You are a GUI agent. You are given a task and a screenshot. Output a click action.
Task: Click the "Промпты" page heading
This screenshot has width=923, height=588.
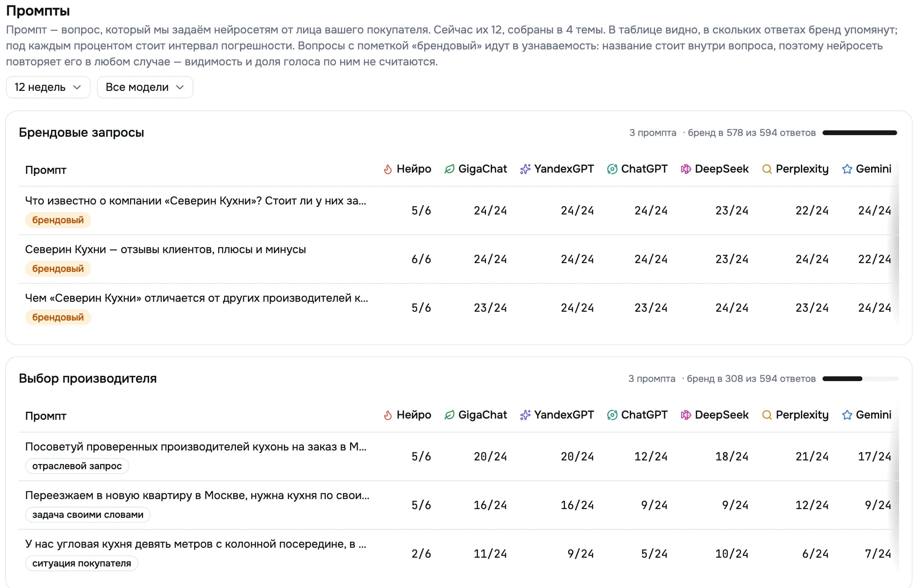click(38, 11)
